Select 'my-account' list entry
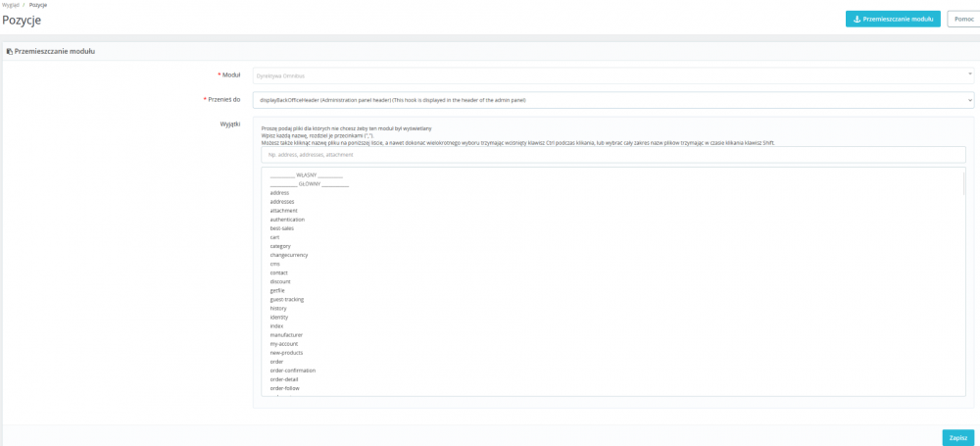Image resolution: width=980 pixels, height=446 pixels. coord(284,344)
